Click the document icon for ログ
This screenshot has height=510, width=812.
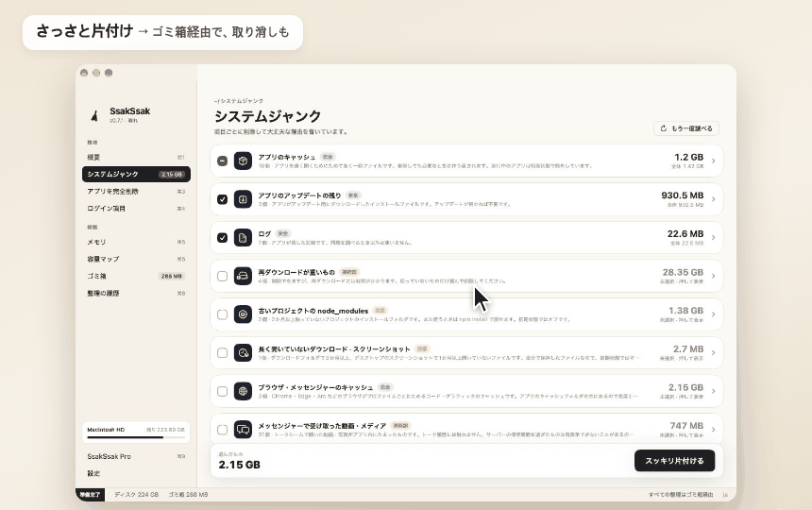(243, 238)
